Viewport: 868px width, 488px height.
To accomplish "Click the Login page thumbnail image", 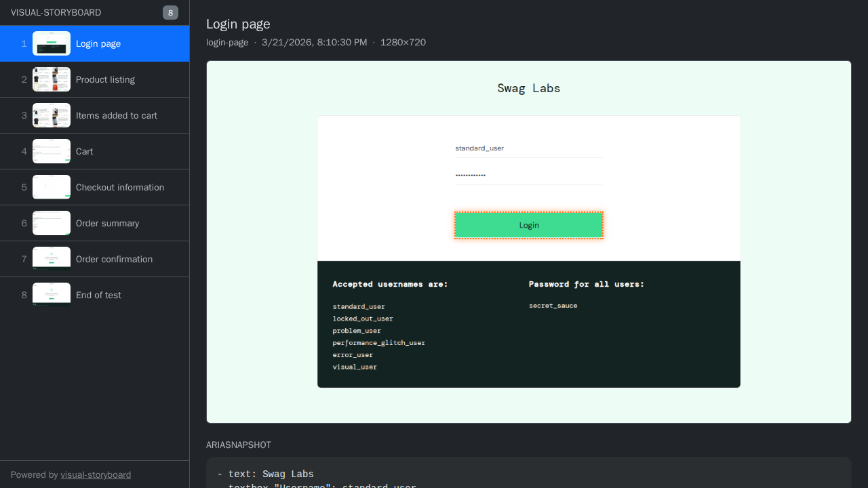I will tap(52, 43).
